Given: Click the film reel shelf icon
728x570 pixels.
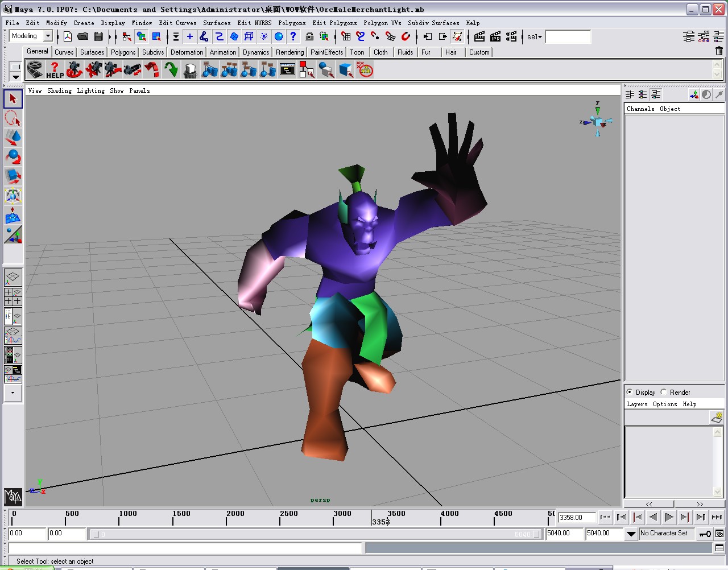Looking at the screenshot, I should (35, 70).
